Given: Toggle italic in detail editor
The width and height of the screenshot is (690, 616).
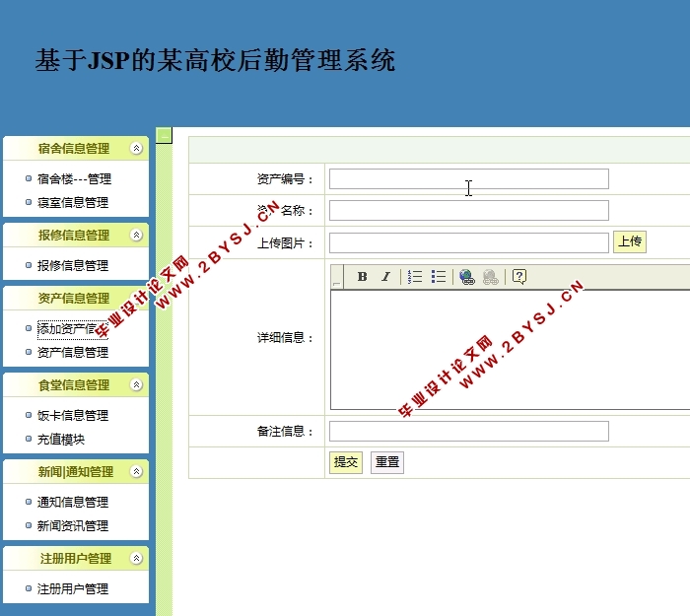Looking at the screenshot, I should pos(386,276).
